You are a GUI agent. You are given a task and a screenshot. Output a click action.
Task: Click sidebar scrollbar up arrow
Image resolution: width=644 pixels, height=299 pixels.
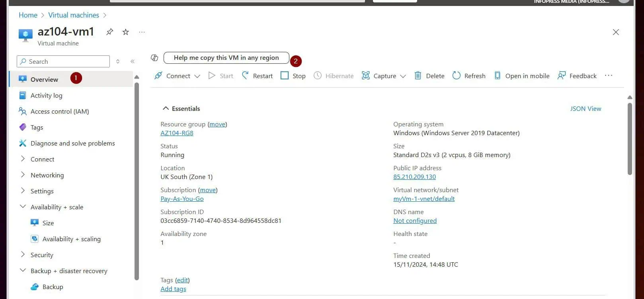137,77
